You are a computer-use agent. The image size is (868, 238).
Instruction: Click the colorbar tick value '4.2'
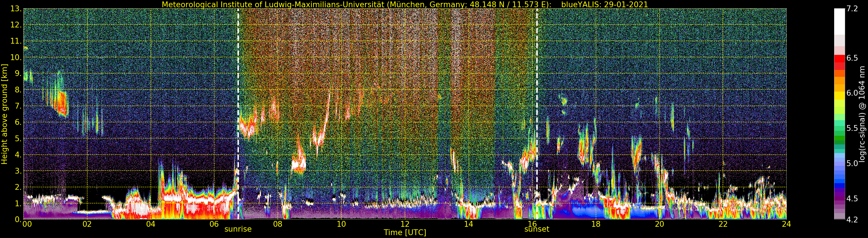coord(852,220)
